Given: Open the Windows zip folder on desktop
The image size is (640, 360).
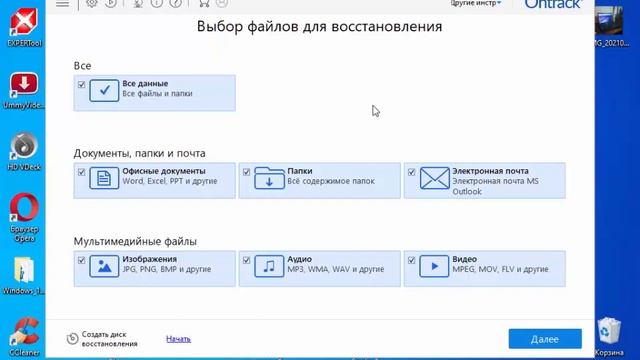Looking at the screenshot, I should coord(24,276).
